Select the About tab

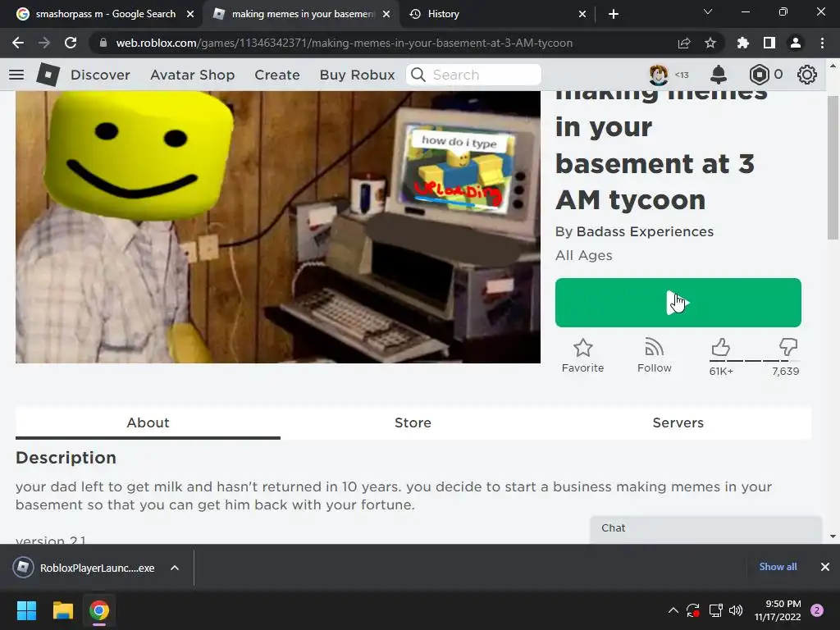point(148,422)
